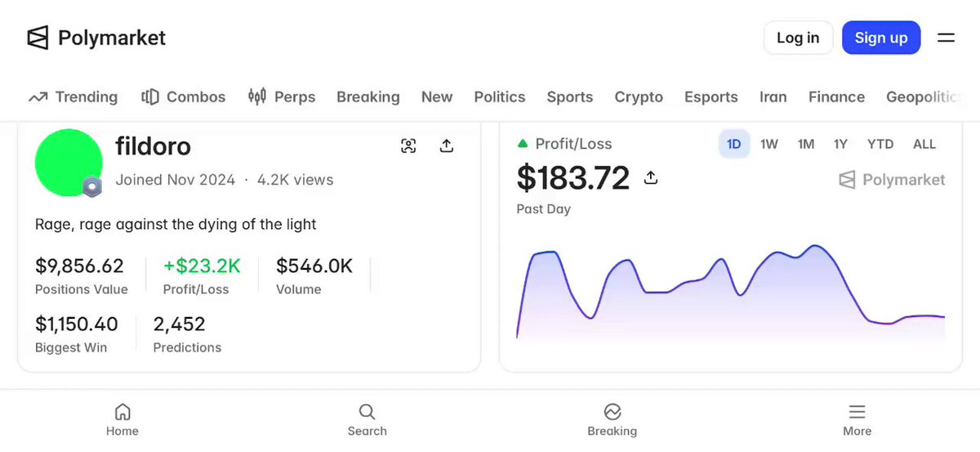Click the Joined Nov 2024 text
This screenshot has width=980, height=452.
click(176, 180)
